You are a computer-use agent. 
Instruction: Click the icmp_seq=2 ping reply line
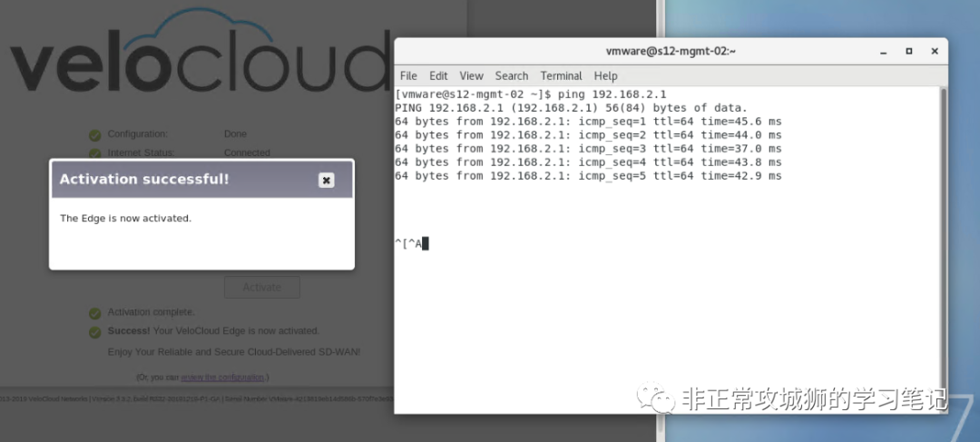click(x=588, y=135)
